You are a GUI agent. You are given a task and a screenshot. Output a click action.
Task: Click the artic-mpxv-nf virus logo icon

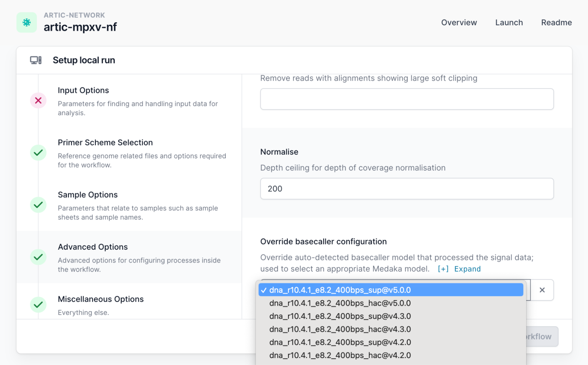pyautogui.click(x=26, y=22)
